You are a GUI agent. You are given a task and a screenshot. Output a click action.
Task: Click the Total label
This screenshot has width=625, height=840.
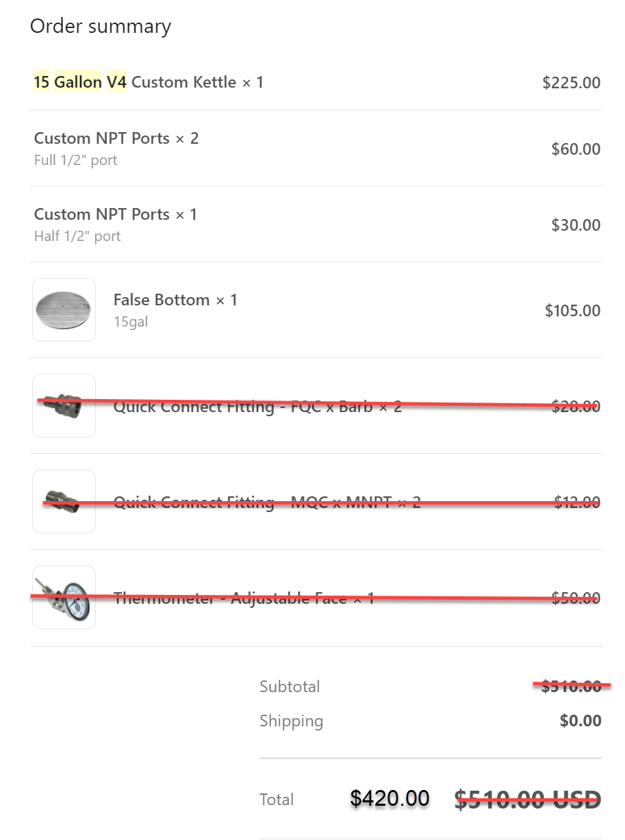pos(277,800)
